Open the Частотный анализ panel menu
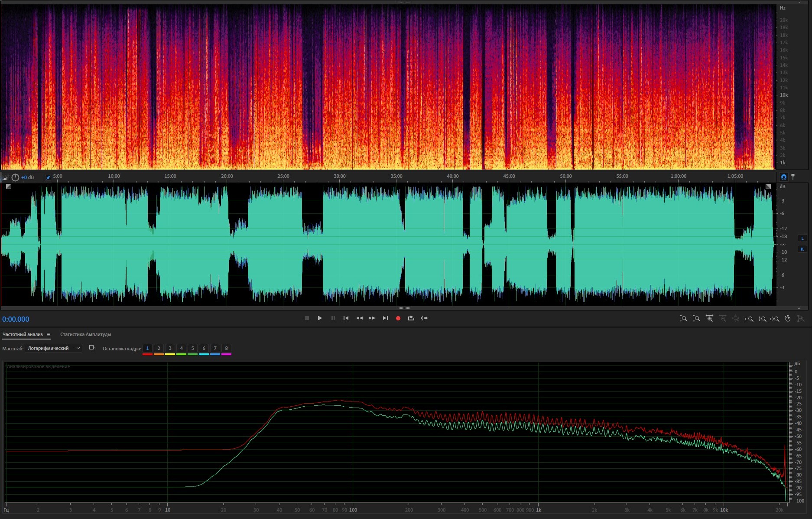The width and height of the screenshot is (812, 519). [x=49, y=335]
